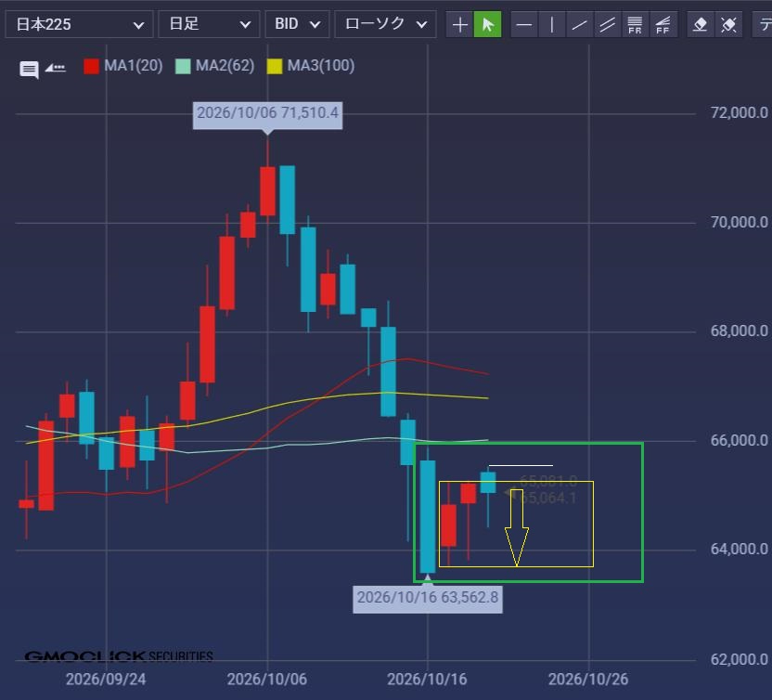Click the 2026/10/16 63,562.8 low price label
This screenshot has width=772, height=700.
[428, 599]
